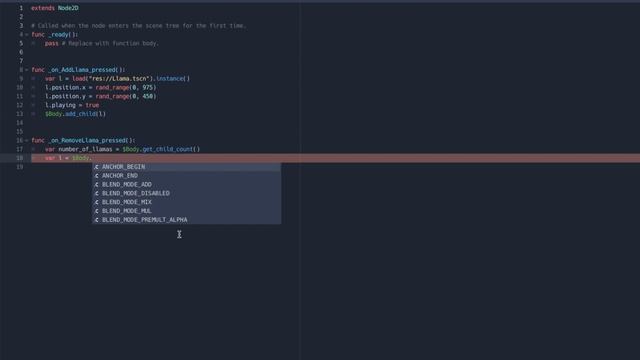Click the '$Body.add_child(l)' line

click(75, 114)
